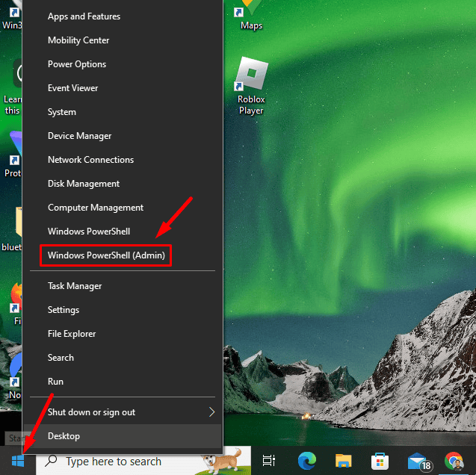Open Apps and Features from the menu
The height and width of the screenshot is (475, 476).
click(123, 16)
